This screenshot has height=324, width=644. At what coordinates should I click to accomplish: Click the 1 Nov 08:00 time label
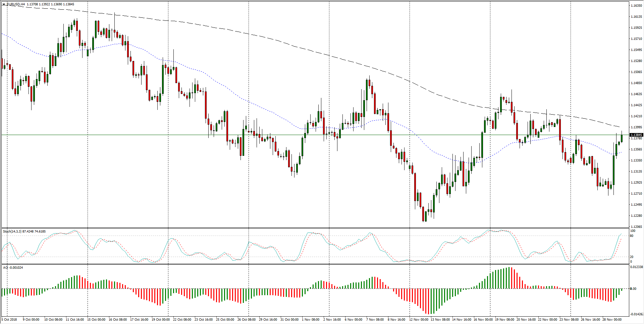(311, 320)
